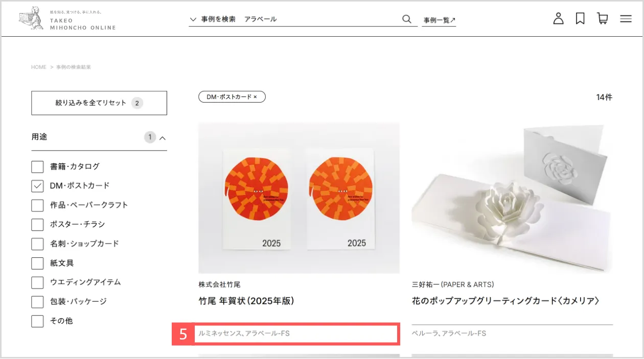Open the 竹尾 年賀状 2025 thumbnail

click(298, 198)
